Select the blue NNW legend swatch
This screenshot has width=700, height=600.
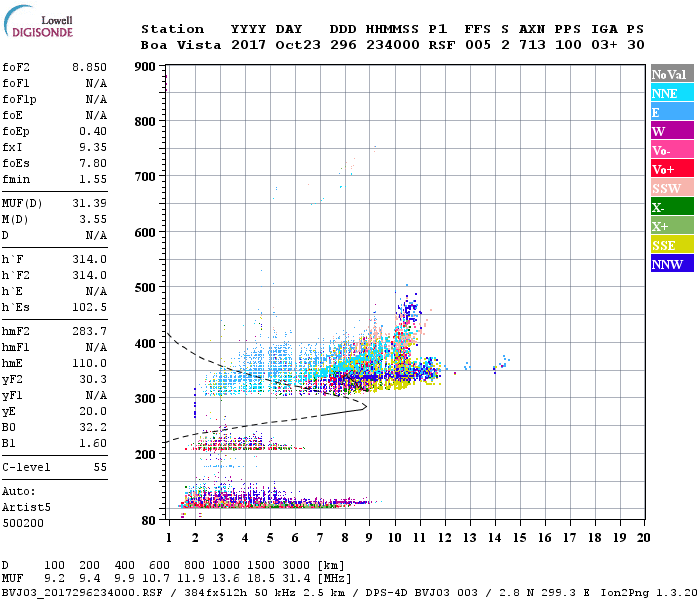pos(671,264)
